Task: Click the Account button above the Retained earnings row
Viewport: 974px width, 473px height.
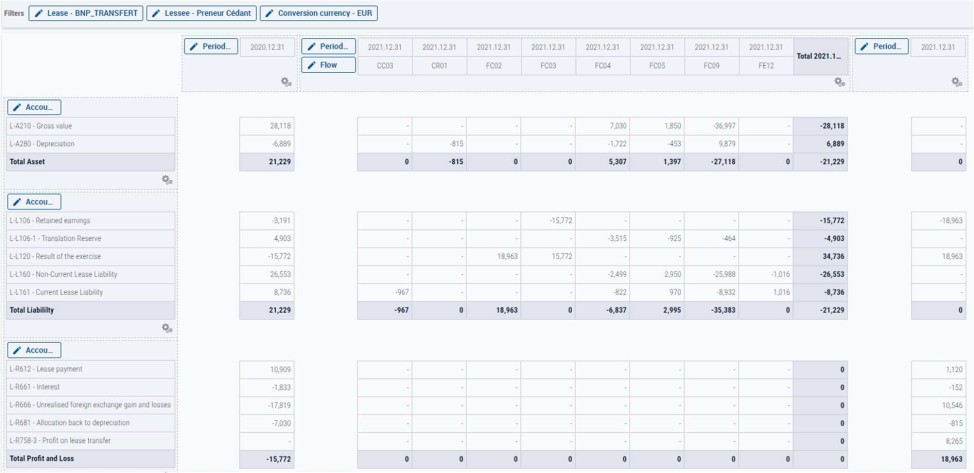Action: click(34, 202)
